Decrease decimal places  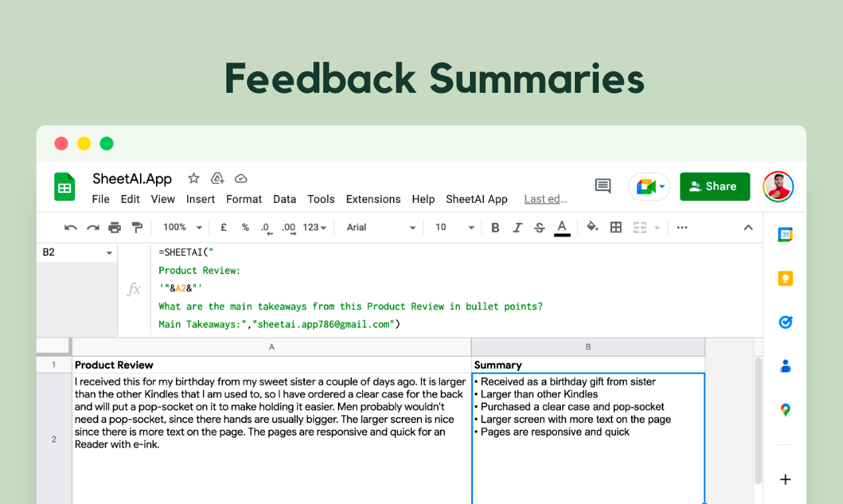coord(266,227)
